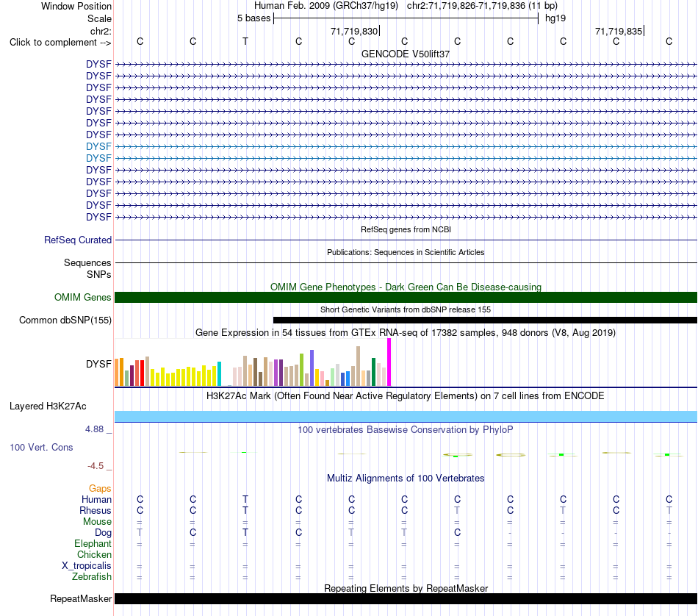Select the 'Human' species label

click(96, 500)
